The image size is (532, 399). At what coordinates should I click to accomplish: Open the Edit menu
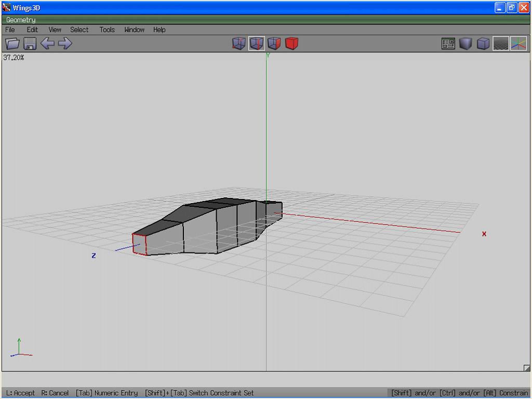[x=32, y=30]
